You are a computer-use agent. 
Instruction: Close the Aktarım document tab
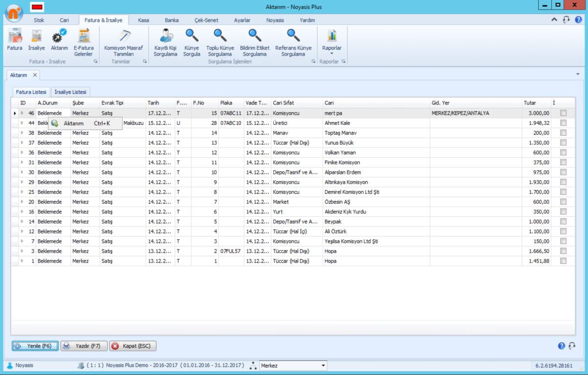click(x=35, y=75)
